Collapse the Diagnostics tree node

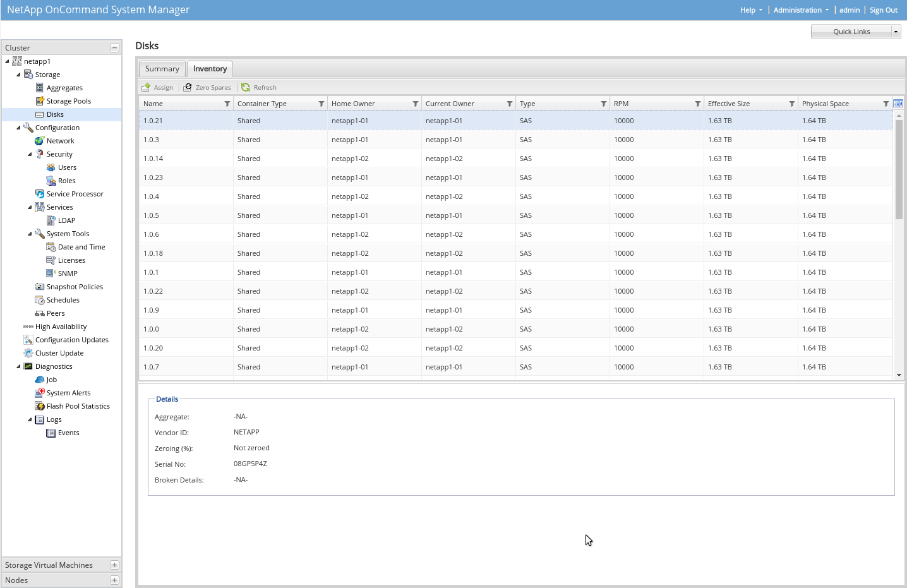click(x=18, y=366)
